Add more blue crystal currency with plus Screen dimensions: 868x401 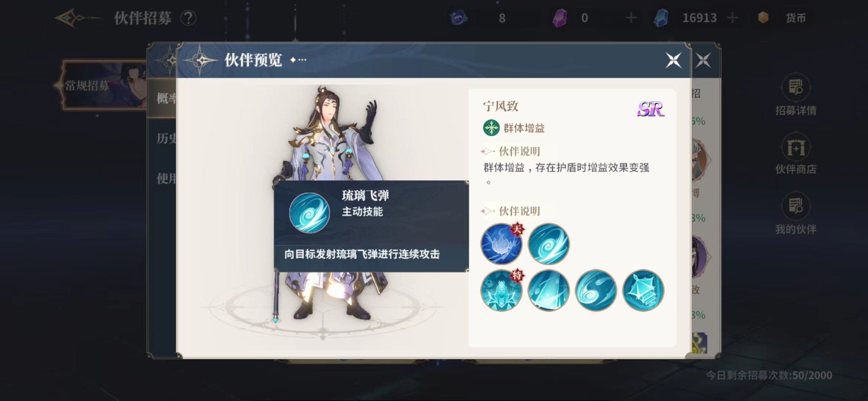point(733,18)
